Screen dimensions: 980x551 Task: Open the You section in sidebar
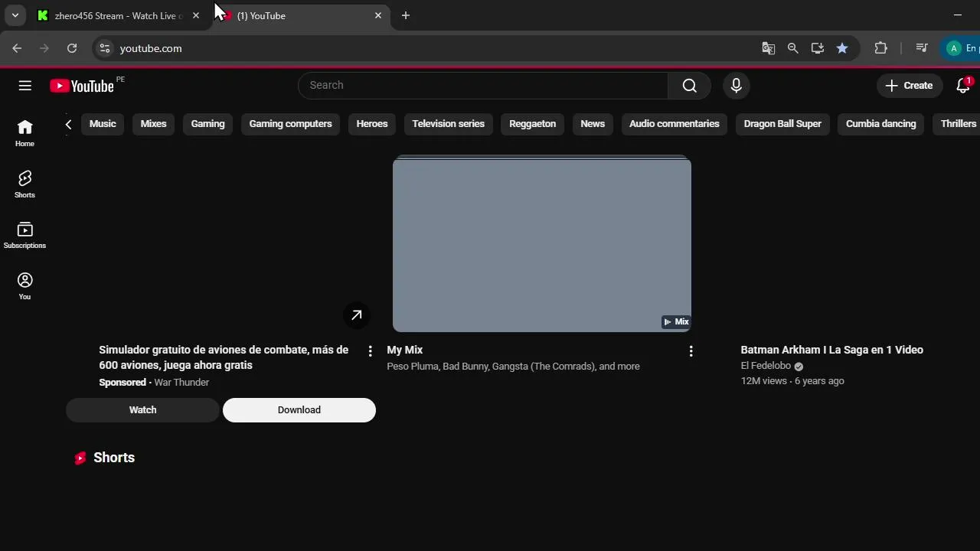pos(24,286)
